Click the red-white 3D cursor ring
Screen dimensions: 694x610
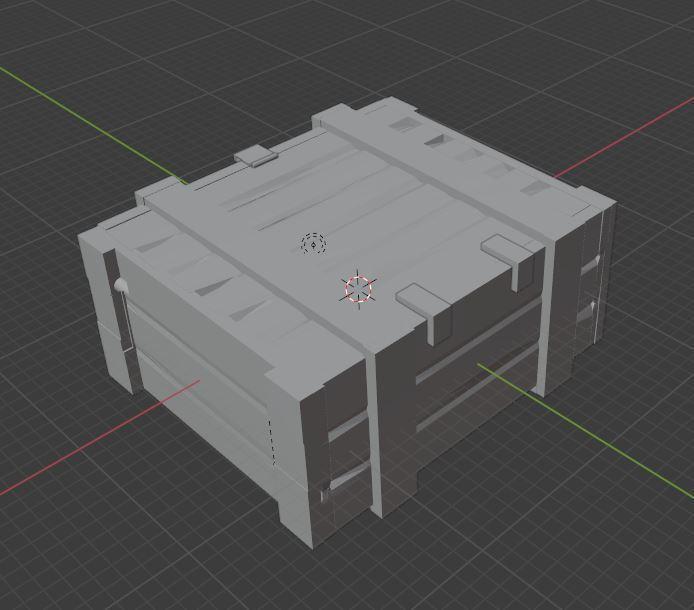pos(359,288)
